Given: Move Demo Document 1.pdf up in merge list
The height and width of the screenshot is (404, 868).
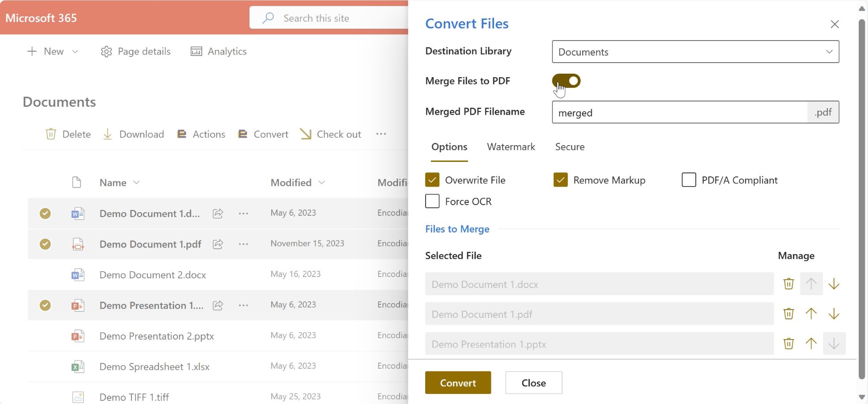Looking at the screenshot, I should coord(811,314).
